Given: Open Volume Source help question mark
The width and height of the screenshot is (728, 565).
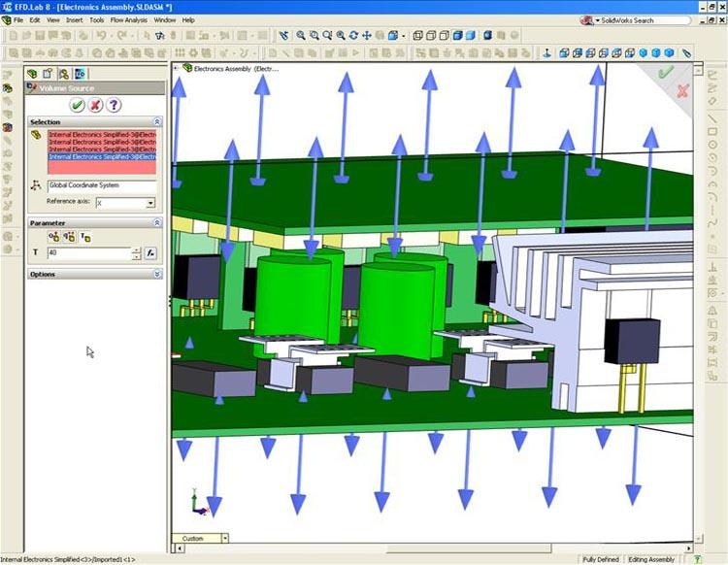Looking at the screenshot, I should pos(114,105).
